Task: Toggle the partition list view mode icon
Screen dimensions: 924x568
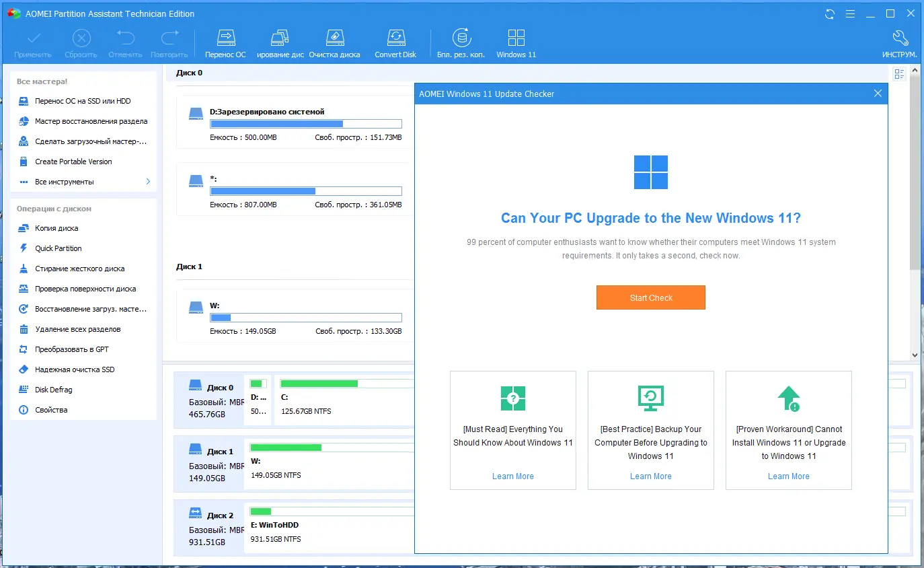Action: point(900,74)
